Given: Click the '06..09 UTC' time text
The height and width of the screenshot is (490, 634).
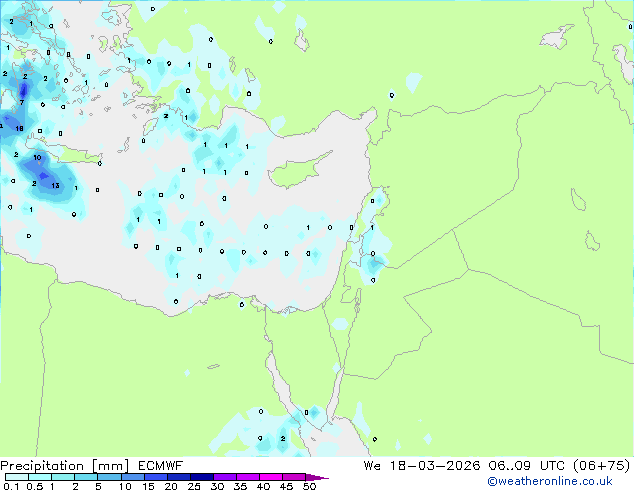Looking at the screenshot, I should 527,466.
